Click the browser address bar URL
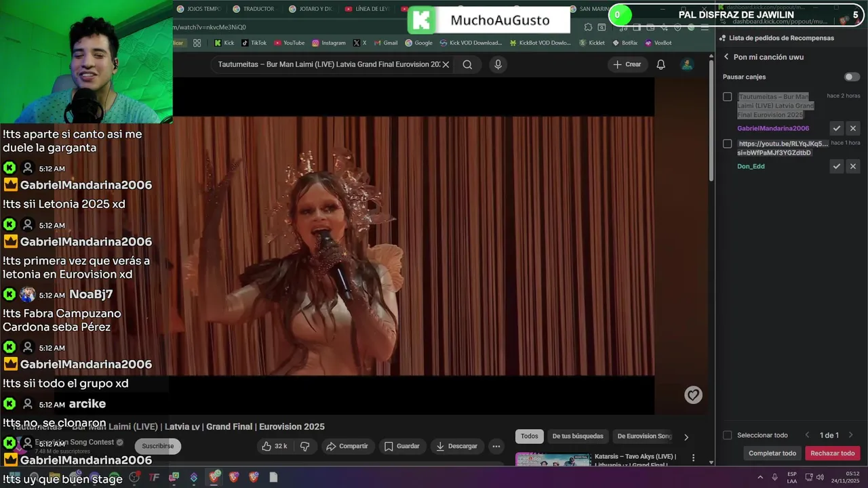Screen dimensions: 868x488 tap(210, 27)
